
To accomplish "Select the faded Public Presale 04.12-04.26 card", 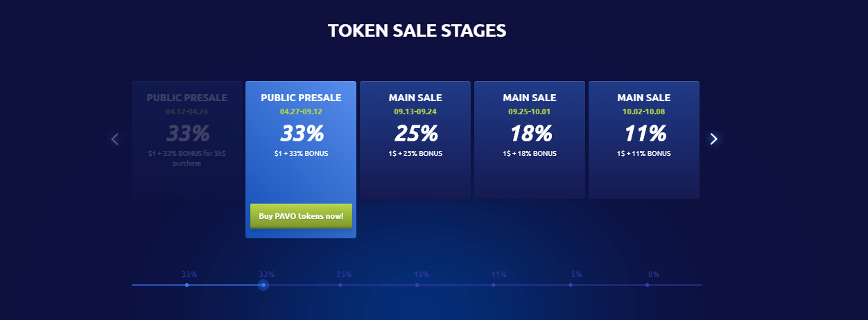I will [186, 140].
